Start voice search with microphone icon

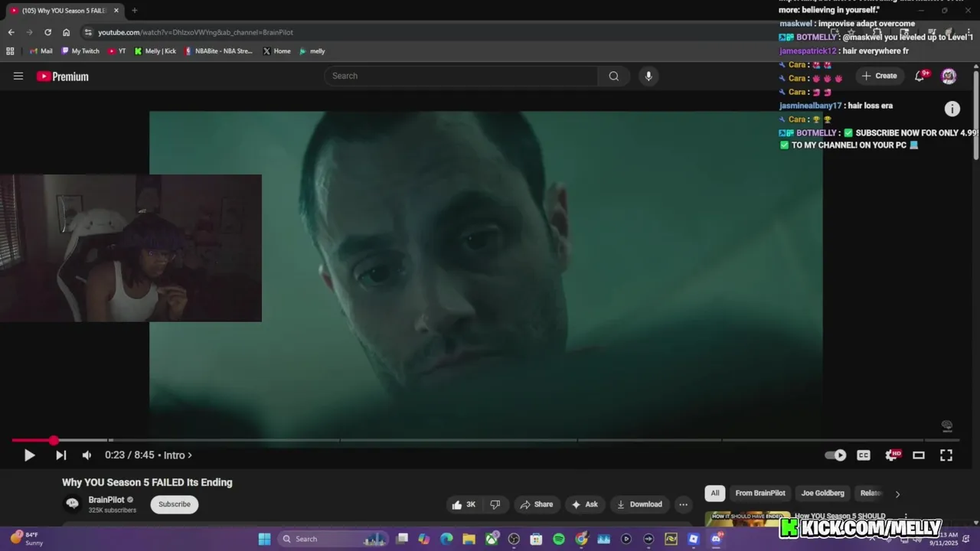coord(648,76)
